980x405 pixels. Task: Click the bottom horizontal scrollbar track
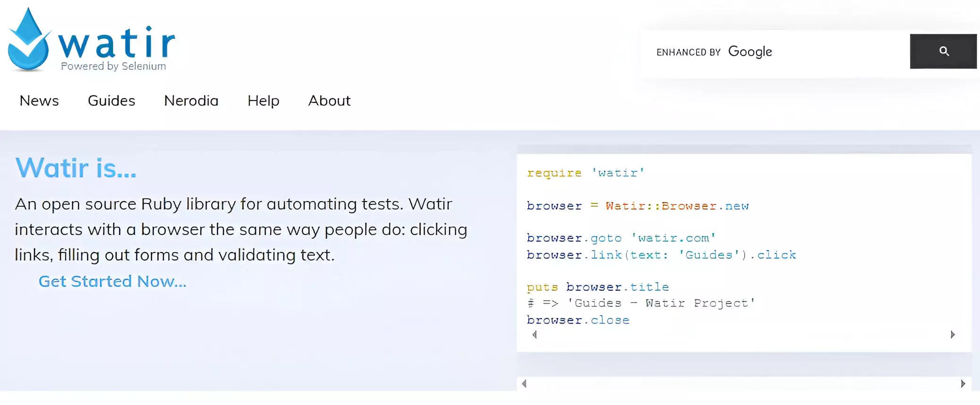tap(743, 384)
